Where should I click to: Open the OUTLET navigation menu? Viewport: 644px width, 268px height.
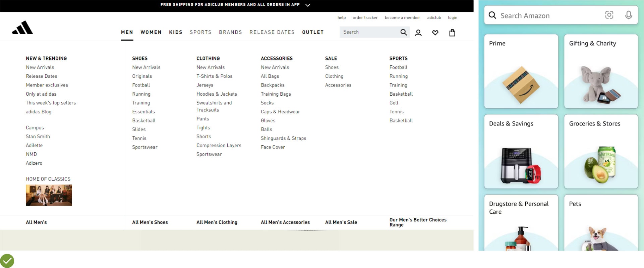313,32
